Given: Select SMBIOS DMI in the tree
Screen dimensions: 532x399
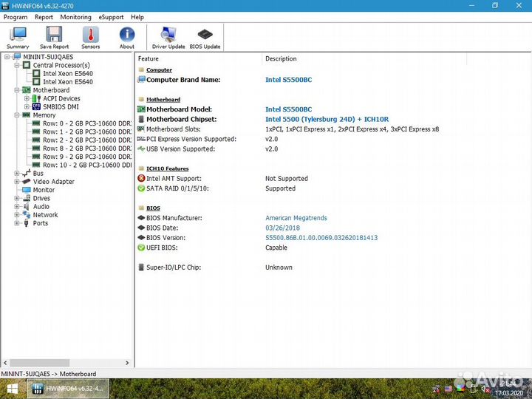Looking at the screenshot, I should (61, 106).
